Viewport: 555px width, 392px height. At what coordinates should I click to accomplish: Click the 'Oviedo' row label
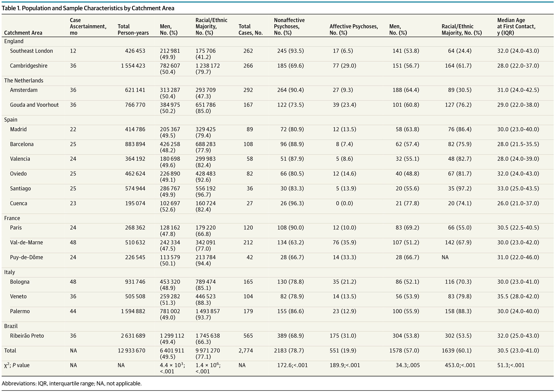pos(18,174)
